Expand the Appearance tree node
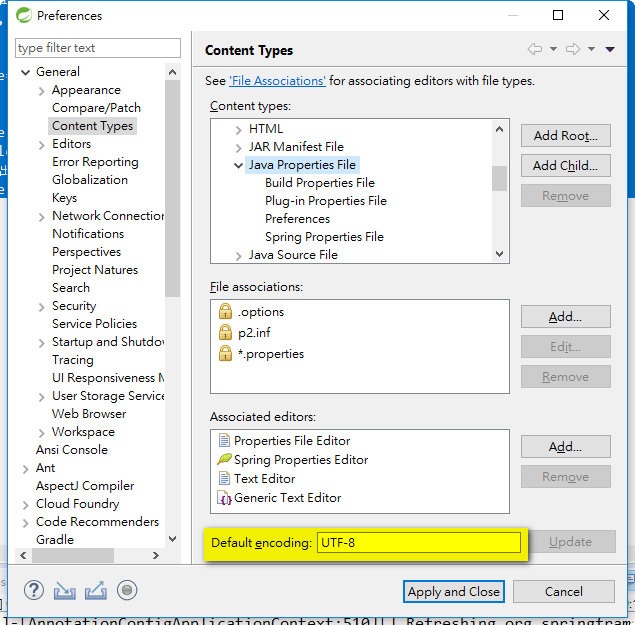The height and width of the screenshot is (625, 635). 41,91
